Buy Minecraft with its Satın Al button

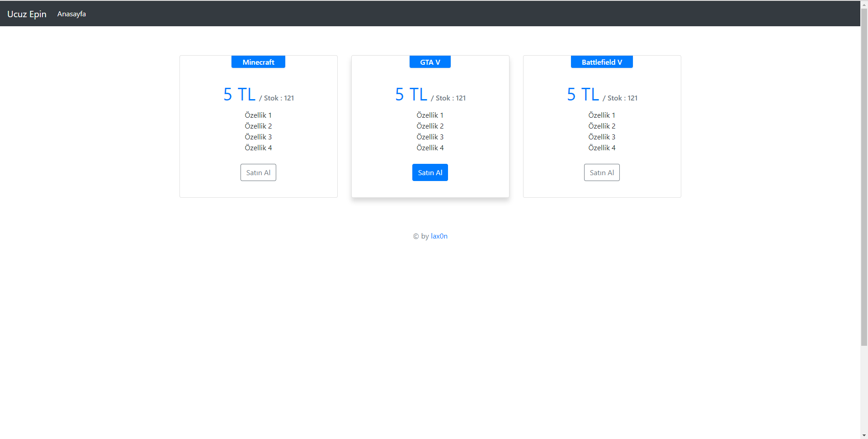258,172
